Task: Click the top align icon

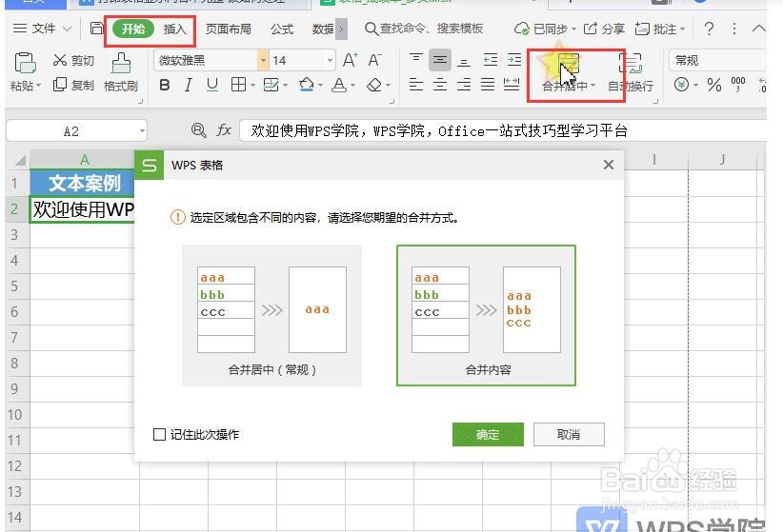Action: [x=415, y=60]
